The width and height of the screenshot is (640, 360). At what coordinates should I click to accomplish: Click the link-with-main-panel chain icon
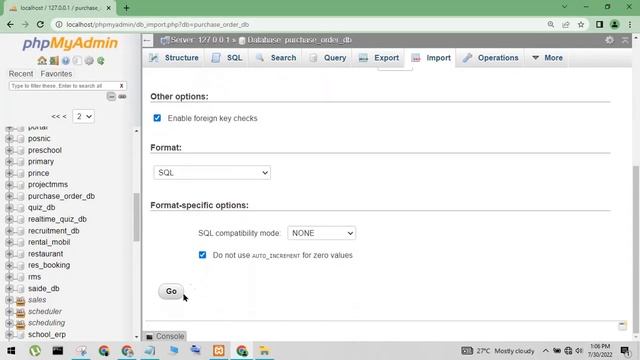pos(122,96)
